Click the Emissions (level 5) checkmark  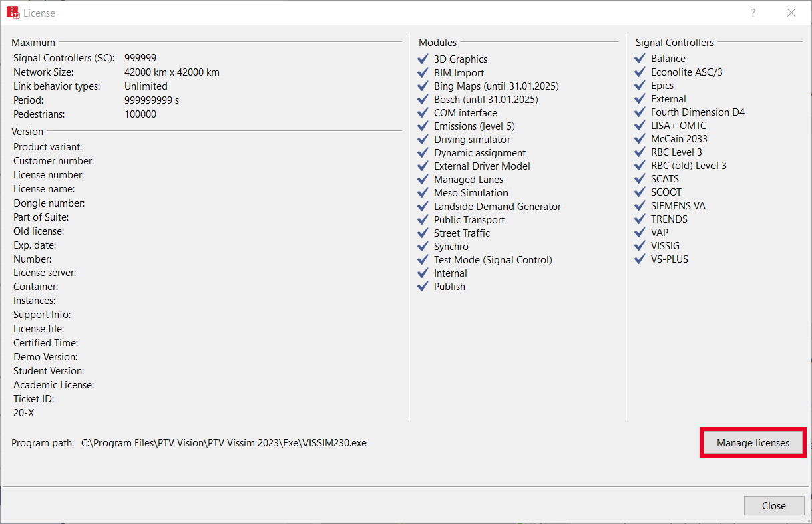(423, 126)
